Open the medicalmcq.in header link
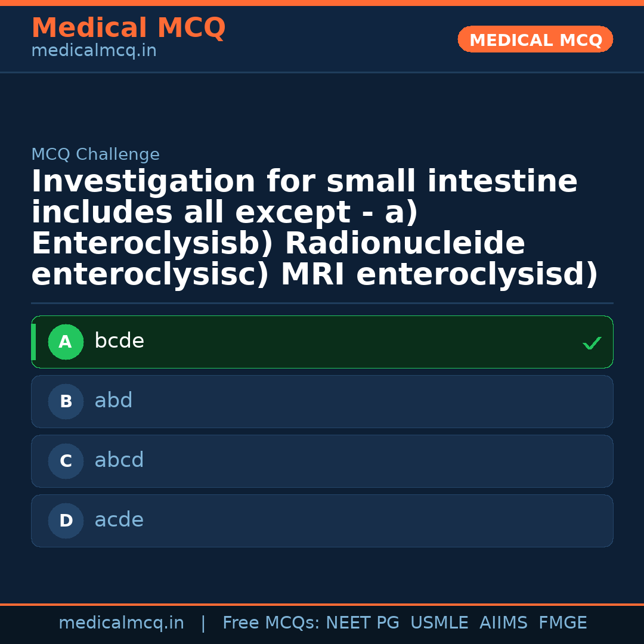Viewport: 644px width, 644px height. click(94, 50)
